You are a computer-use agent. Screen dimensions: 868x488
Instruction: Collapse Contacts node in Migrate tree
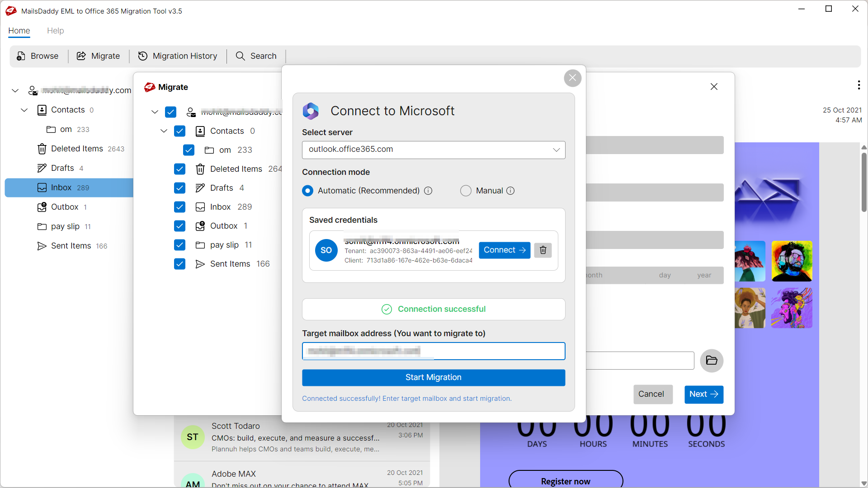[164, 131]
